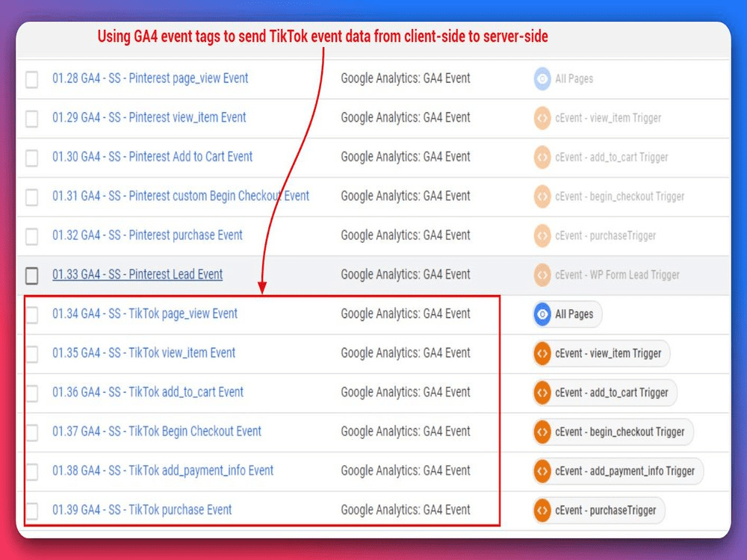The width and height of the screenshot is (747, 560).
Task: Tick checkbox for 01.31 Pinterest Begin Checkout
Action: [32, 197]
